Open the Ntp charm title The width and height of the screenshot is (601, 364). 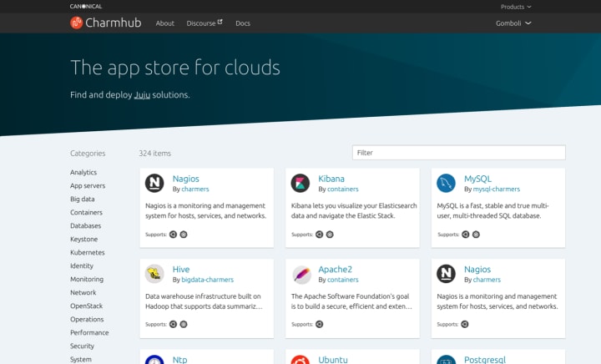179,359
